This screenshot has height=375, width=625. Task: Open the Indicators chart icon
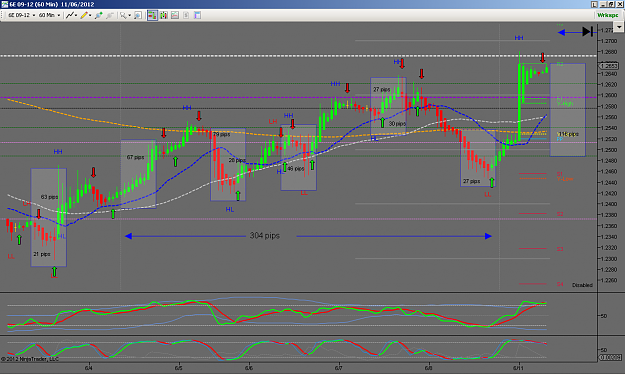[x=175, y=15]
